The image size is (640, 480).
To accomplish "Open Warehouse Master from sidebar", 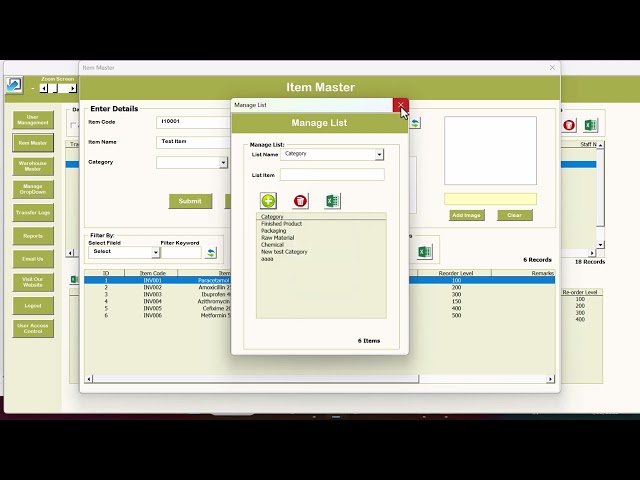I will (33, 166).
